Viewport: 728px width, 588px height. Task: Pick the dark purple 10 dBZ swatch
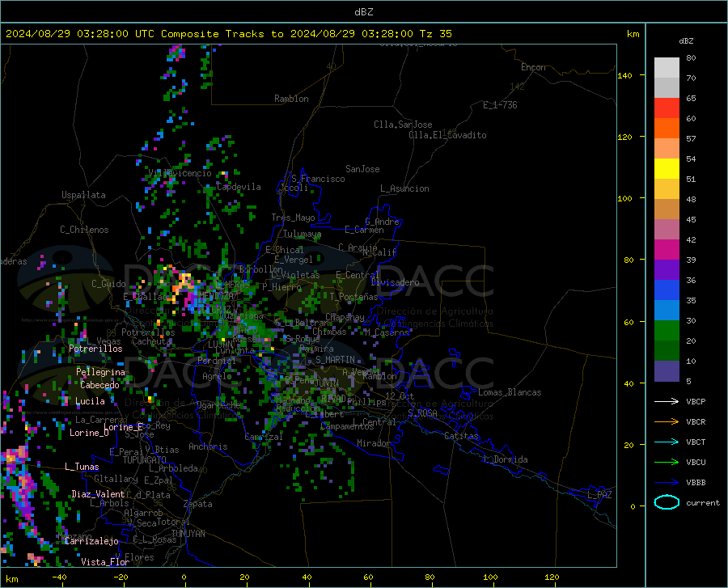[x=667, y=370]
